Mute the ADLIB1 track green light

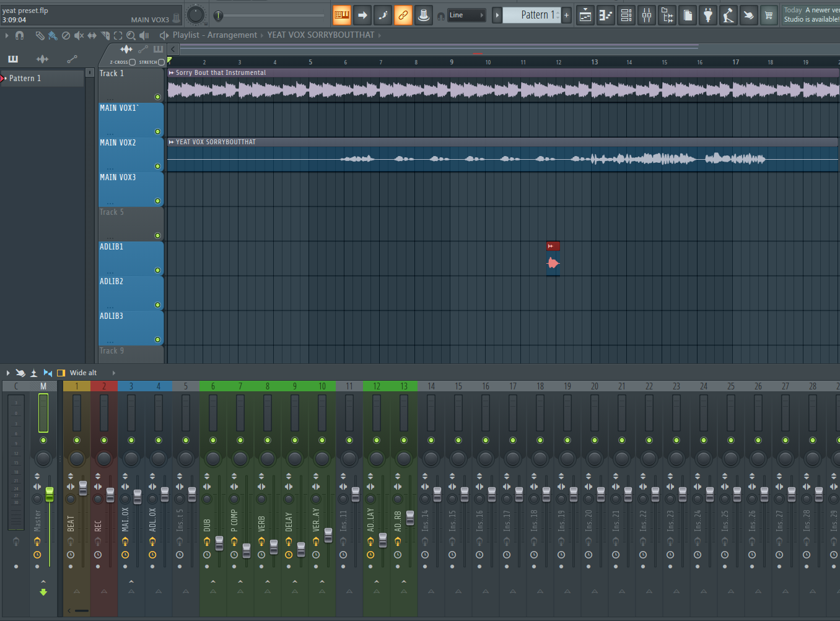(157, 270)
